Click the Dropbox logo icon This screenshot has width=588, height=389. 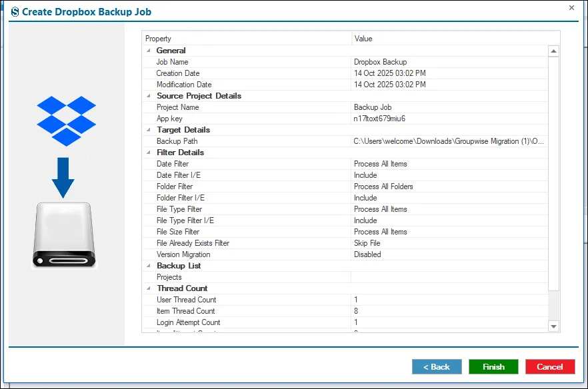[67, 121]
